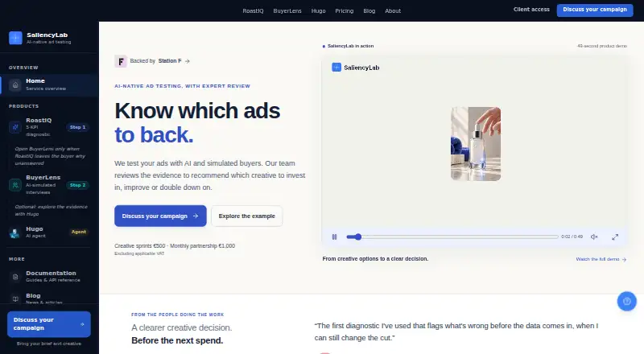Click the Step 1 badge on RoastIQ
This screenshot has width=644, height=354.
[77, 127]
